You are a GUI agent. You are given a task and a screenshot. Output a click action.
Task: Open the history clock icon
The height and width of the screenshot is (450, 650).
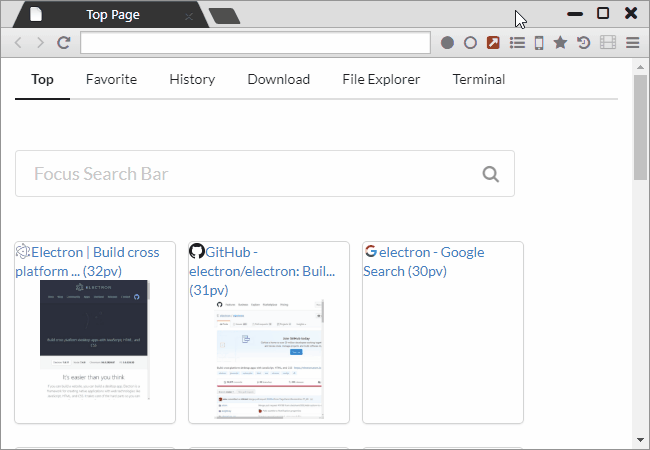pyautogui.click(x=584, y=42)
